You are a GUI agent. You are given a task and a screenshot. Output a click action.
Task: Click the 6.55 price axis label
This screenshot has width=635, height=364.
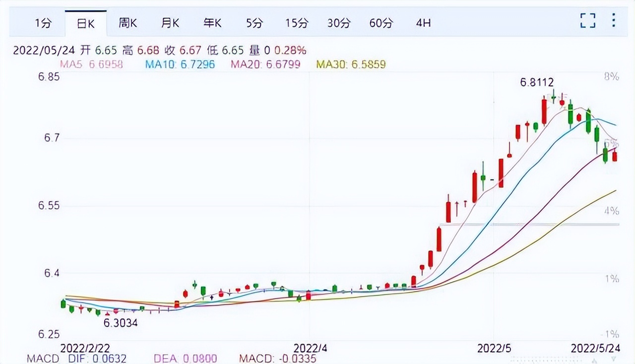tap(49, 206)
